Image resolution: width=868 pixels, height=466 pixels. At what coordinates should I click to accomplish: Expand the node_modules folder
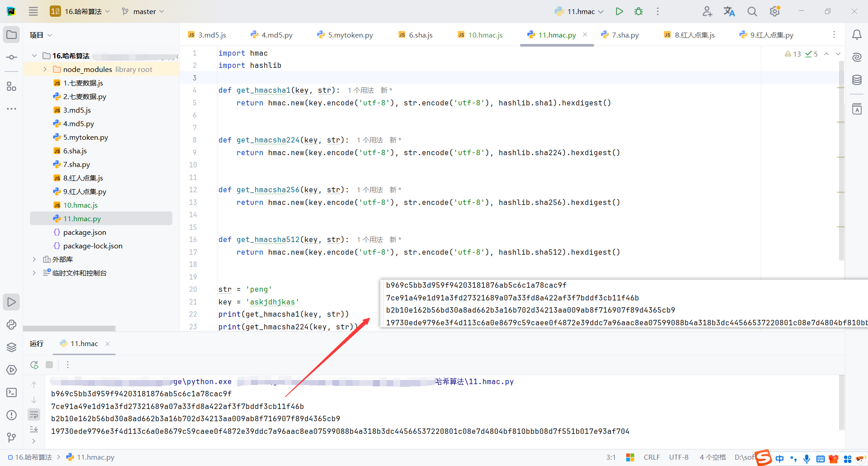(x=45, y=69)
